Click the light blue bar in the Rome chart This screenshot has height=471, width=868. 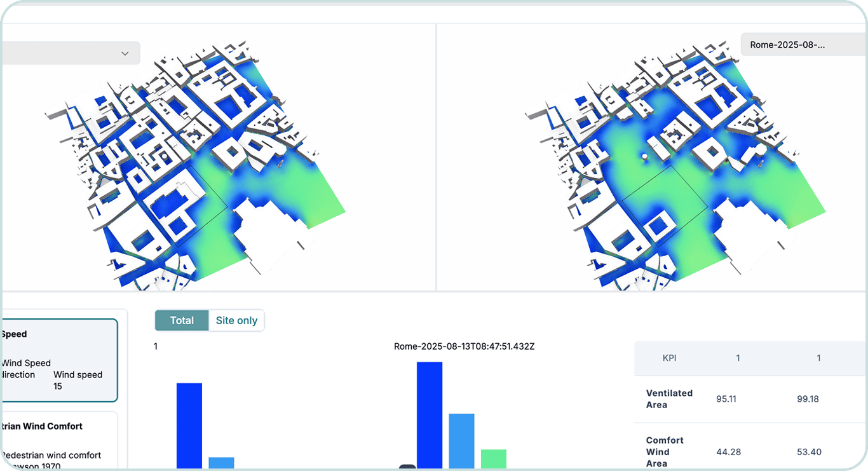point(461,442)
